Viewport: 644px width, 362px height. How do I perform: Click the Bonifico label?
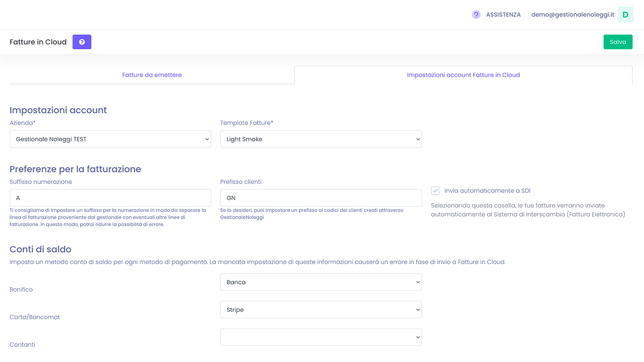click(21, 290)
